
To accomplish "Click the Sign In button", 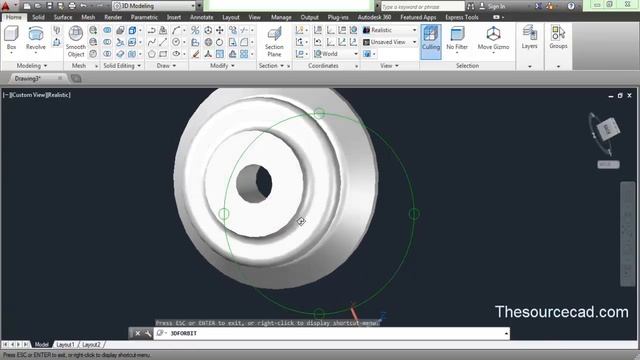I will click(492, 6).
